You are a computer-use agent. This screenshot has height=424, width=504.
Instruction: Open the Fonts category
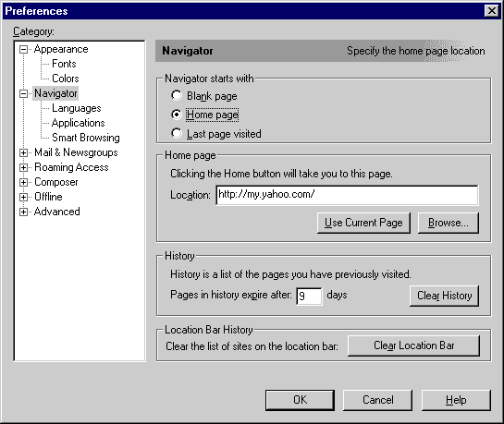pos(64,64)
